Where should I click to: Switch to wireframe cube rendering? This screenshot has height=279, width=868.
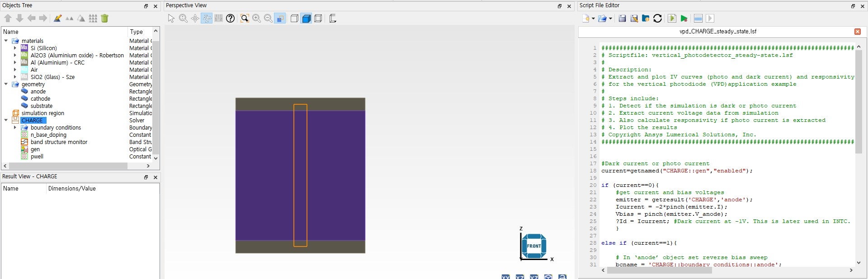[294, 18]
